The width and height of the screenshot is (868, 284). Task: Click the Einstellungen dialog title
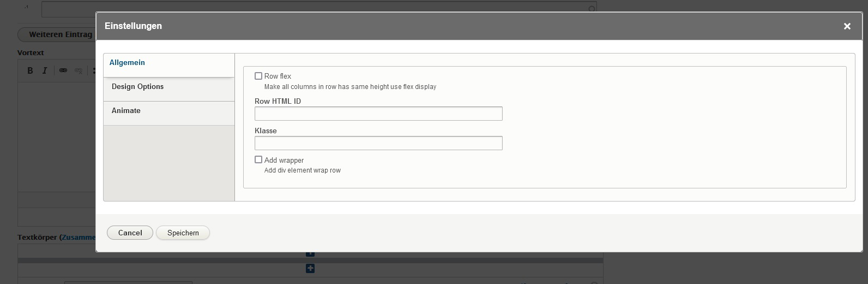click(x=133, y=26)
